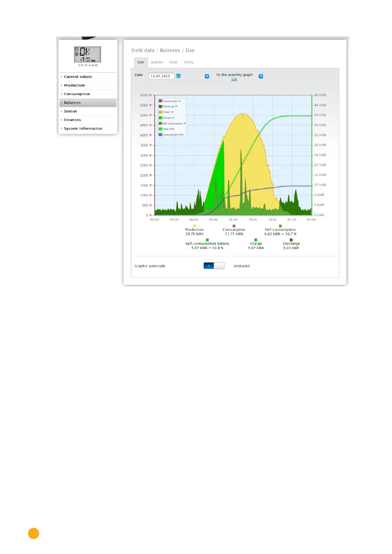
Task: Open the Juli monthly graph link
Action: click(x=234, y=79)
